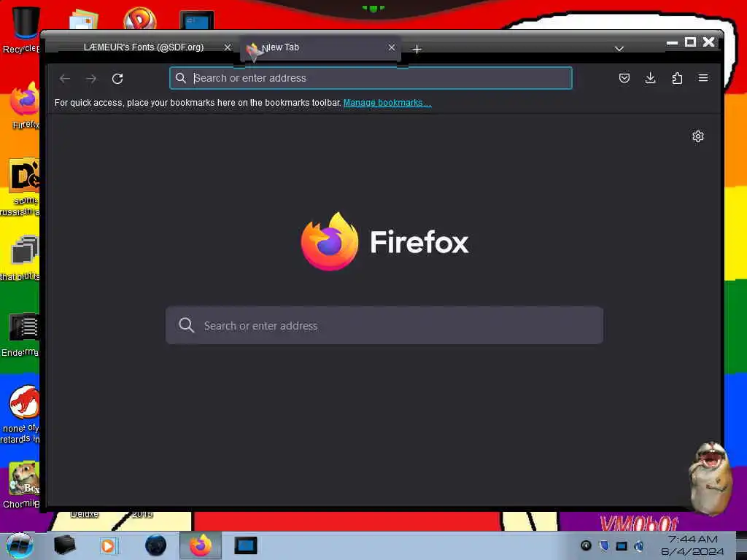This screenshot has height=560, width=747.
Task: Maximize the Firefox window
Action: click(x=690, y=42)
